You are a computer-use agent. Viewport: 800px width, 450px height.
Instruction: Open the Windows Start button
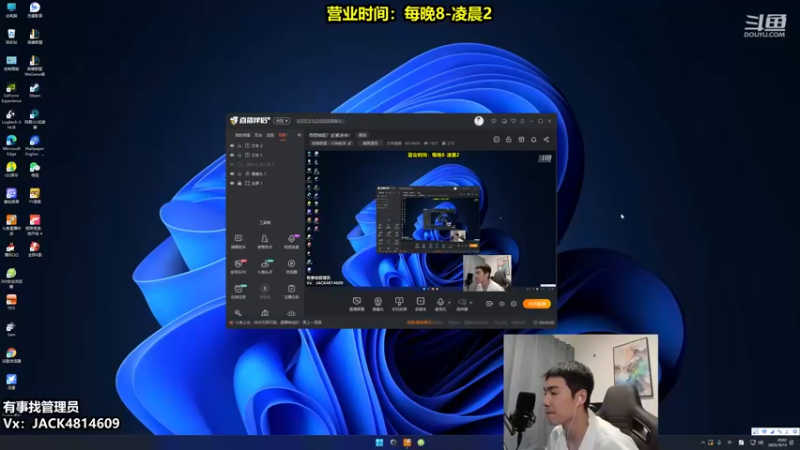(x=379, y=442)
